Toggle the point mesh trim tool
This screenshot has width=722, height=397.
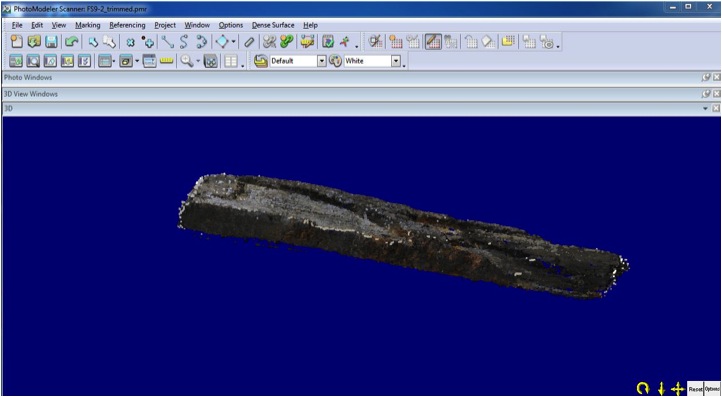(x=376, y=42)
